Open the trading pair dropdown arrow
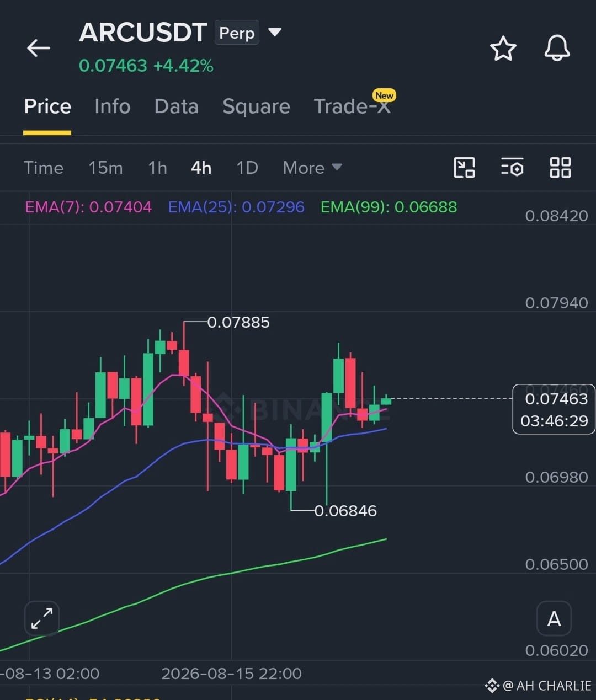 [x=275, y=32]
